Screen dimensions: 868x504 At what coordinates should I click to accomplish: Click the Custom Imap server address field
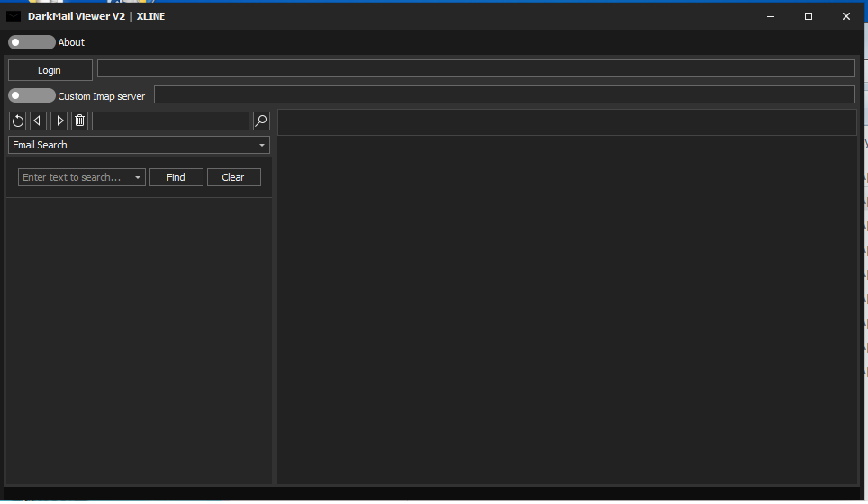pos(504,94)
